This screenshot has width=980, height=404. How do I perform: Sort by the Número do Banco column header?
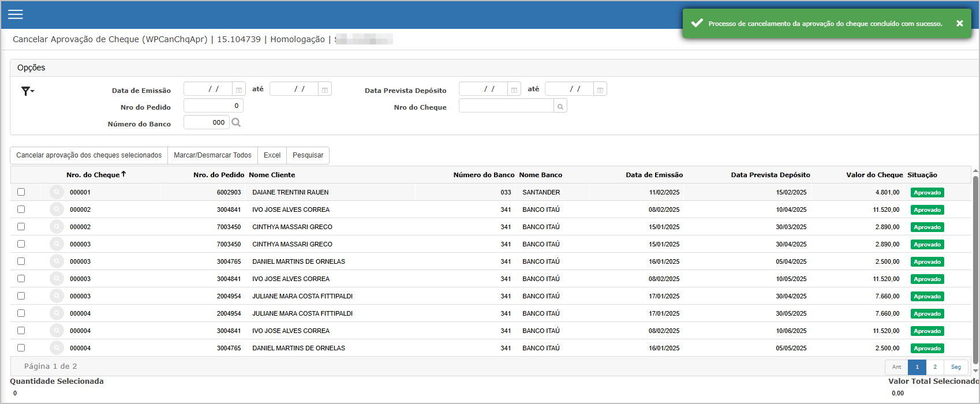pos(484,175)
